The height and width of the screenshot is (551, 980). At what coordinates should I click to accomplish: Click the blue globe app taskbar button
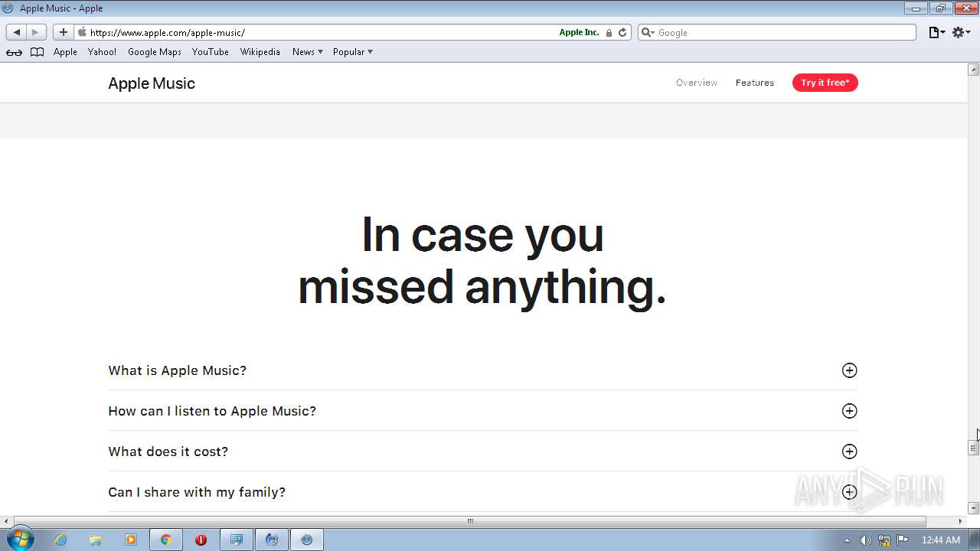pyautogui.click(x=272, y=540)
